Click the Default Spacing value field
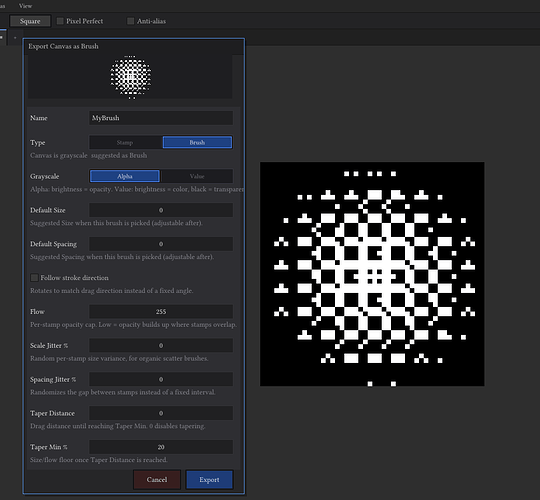Viewport: 540px width, 500px height. [x=161, y=244]
